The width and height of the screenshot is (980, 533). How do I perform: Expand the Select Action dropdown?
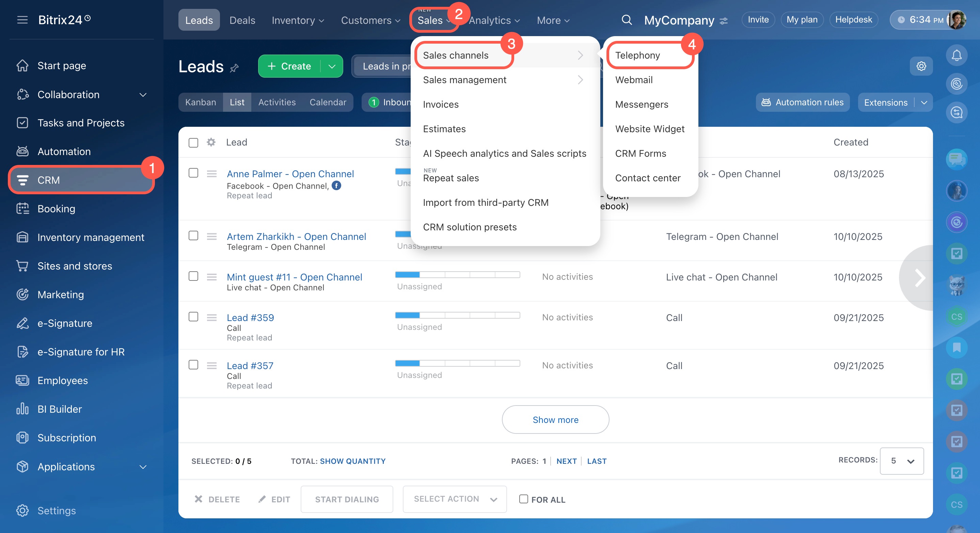pos(455,499)
